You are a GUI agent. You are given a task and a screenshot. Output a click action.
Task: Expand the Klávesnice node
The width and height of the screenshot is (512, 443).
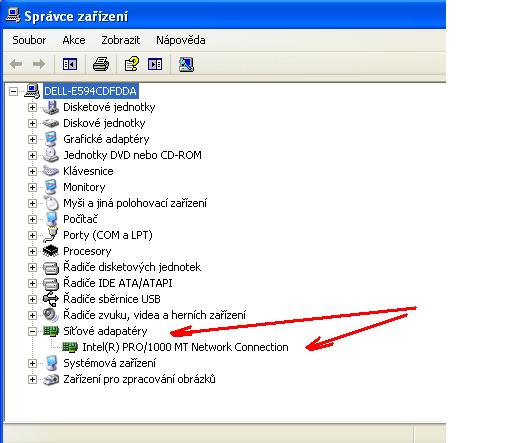[x=32, y=171]
